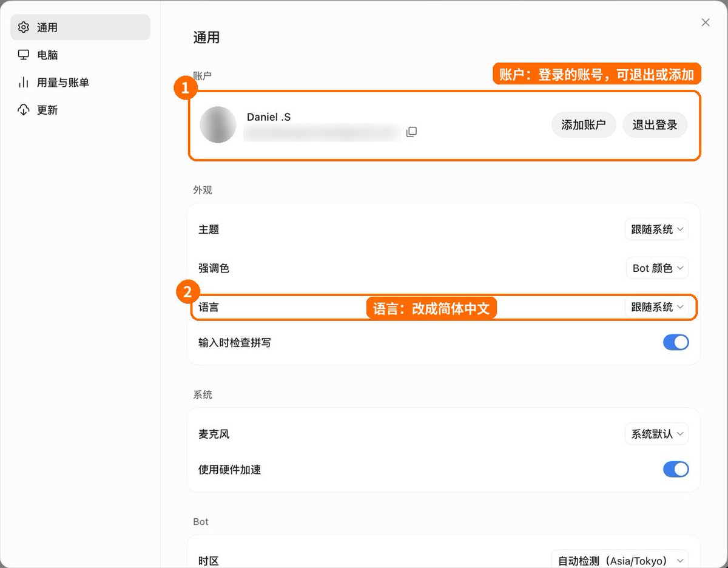Close the settings window with the X

706,22
